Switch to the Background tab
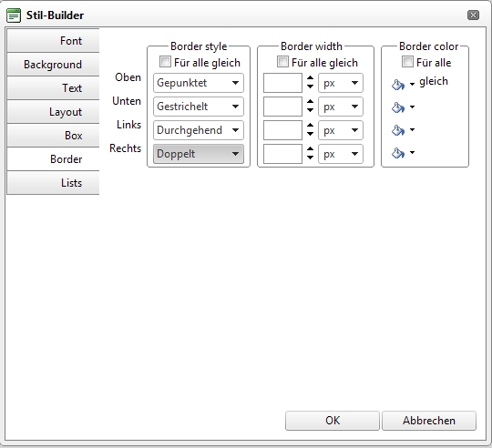The width and height of the screenshot is (492, 448). point(53,65)
